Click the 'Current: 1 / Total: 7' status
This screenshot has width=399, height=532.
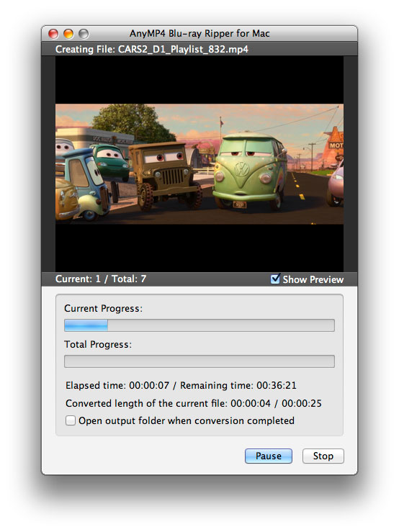click(101, 279)
